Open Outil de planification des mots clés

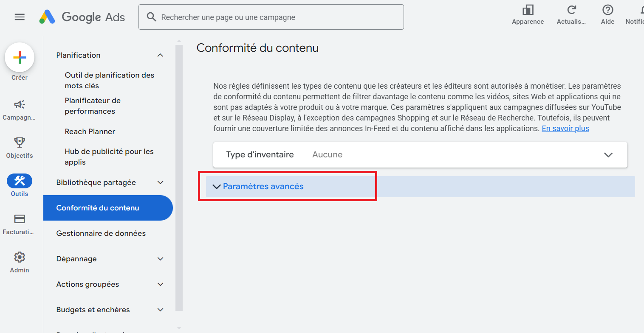point(110,80)
